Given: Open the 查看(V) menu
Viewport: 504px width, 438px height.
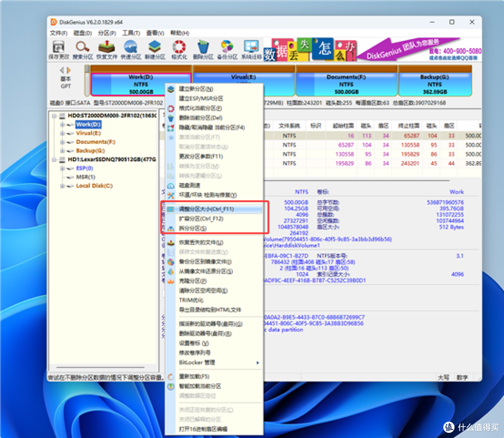Looking at the screenshot, I should point(155,33).
